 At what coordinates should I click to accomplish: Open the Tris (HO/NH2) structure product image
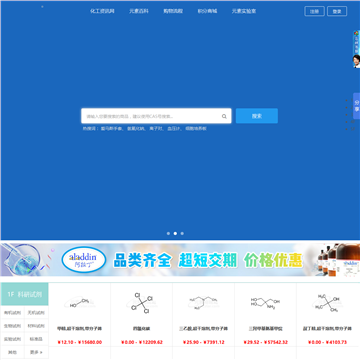(265, 303)
